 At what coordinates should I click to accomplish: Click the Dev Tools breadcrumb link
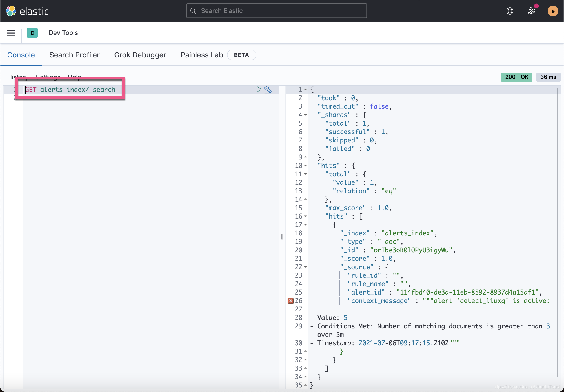(x=63, y=33)
